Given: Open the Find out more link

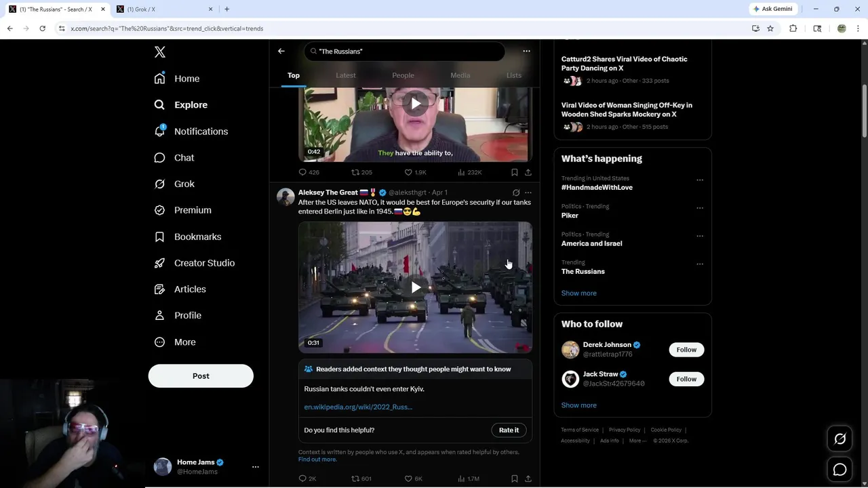Looking at the screenshot, I should (x=317, y=460).
